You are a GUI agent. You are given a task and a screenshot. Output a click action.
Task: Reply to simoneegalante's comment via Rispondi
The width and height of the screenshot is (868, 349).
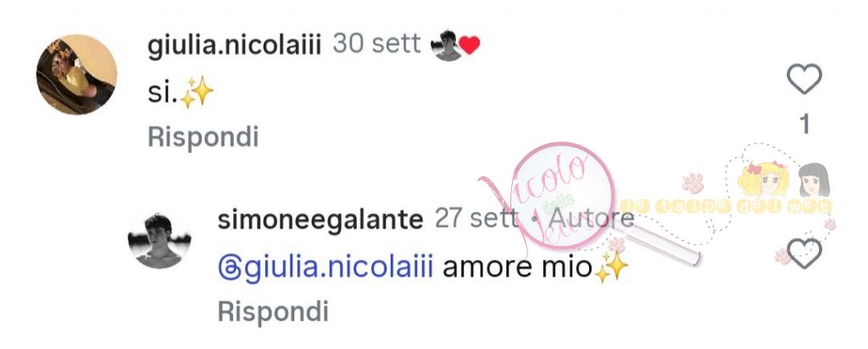(x=273, y=312)
